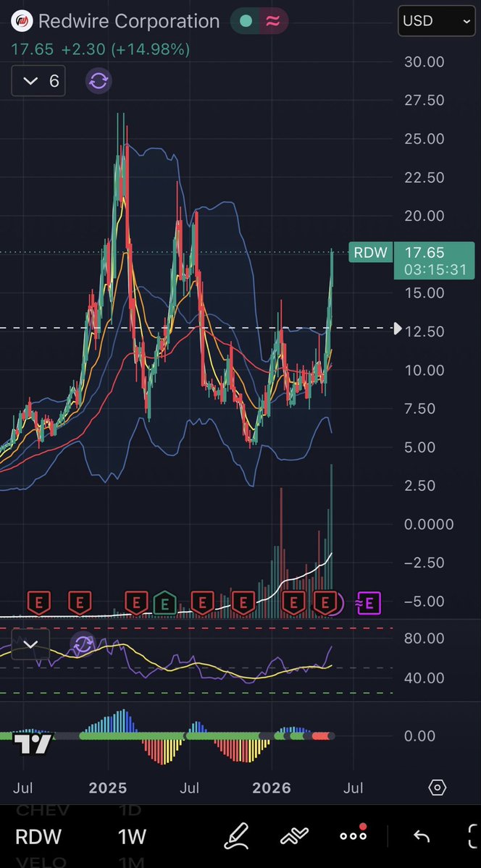Open the three-dot more menu
481x868 pixels.
[x=353, y=835]
